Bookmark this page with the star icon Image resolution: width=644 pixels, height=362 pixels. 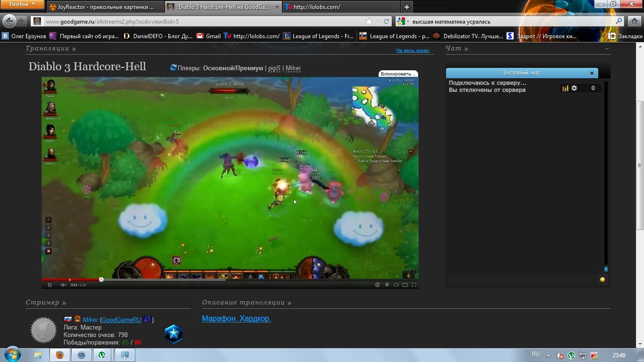[x=369, y=21]
